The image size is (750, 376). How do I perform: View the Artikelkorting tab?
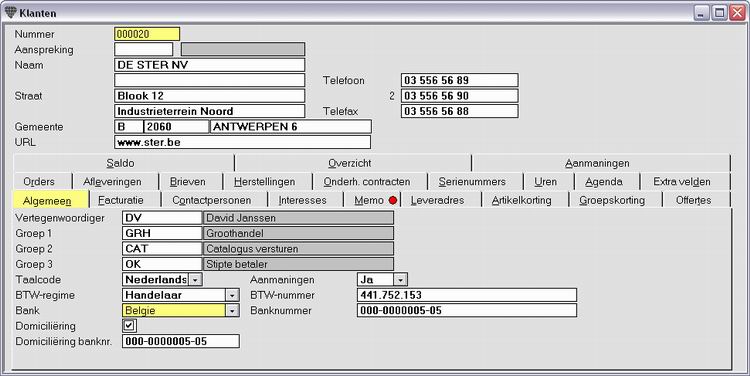coord(524,200)
